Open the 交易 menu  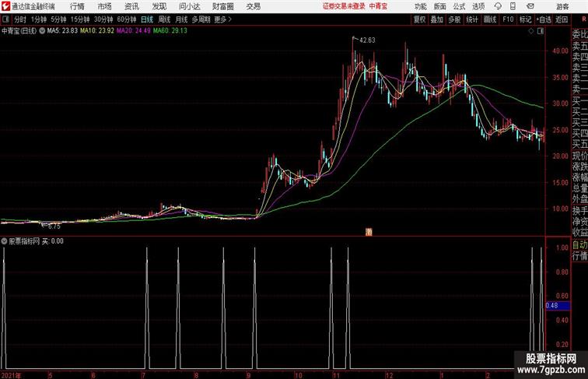[x=254, y=6]
